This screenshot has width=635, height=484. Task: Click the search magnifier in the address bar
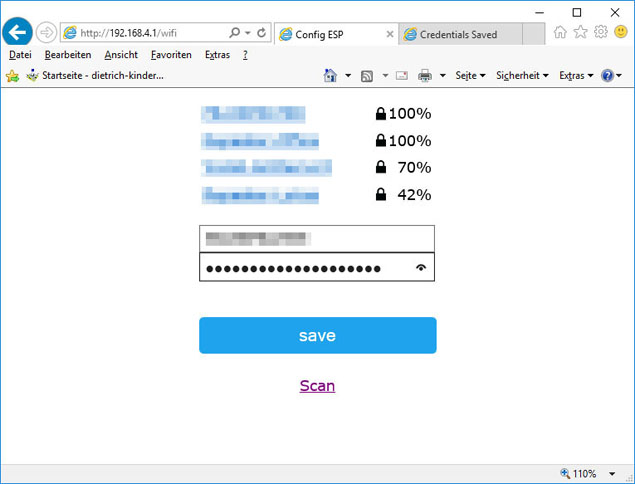234,33
